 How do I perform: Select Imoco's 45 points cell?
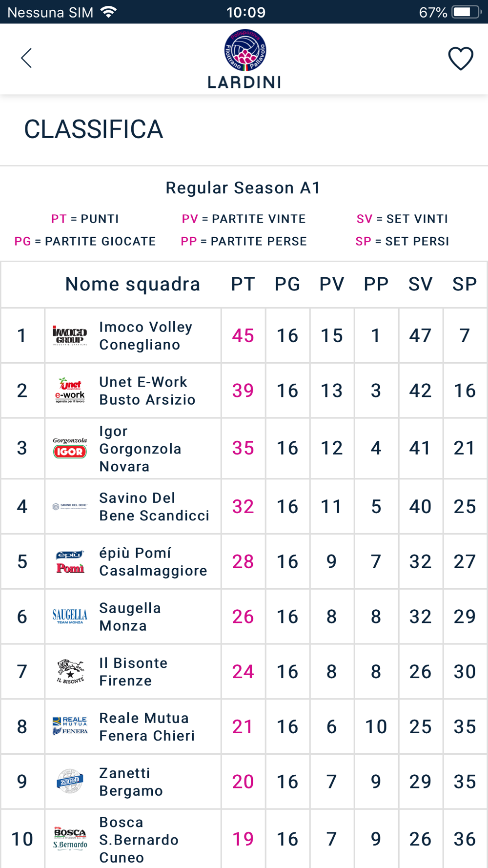coord(243,336)
